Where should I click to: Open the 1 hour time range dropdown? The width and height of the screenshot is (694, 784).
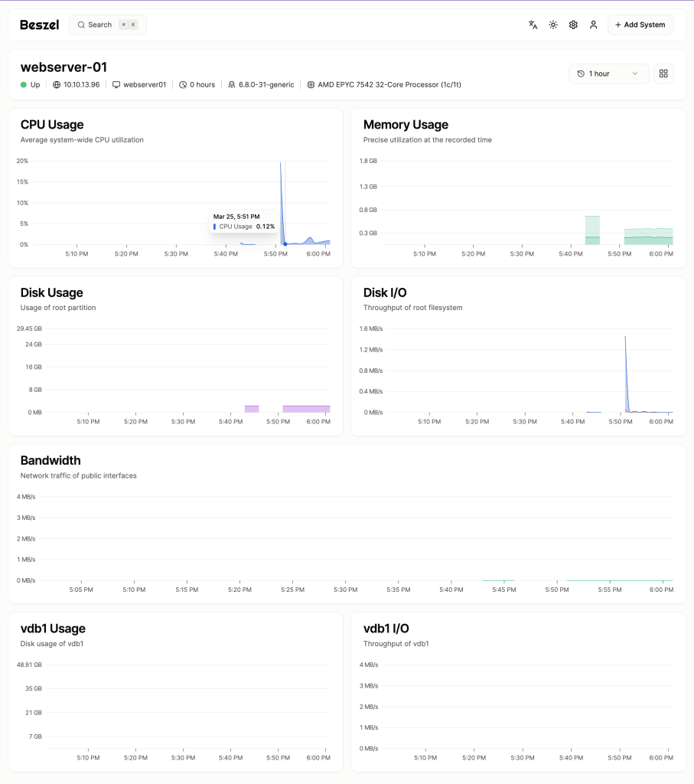[608, 73]
